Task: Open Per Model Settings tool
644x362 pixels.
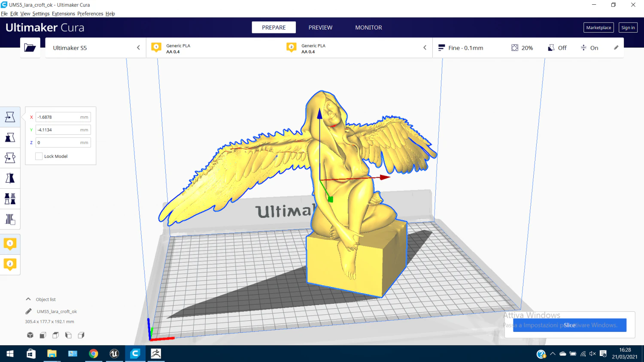Action: point(10,199)
